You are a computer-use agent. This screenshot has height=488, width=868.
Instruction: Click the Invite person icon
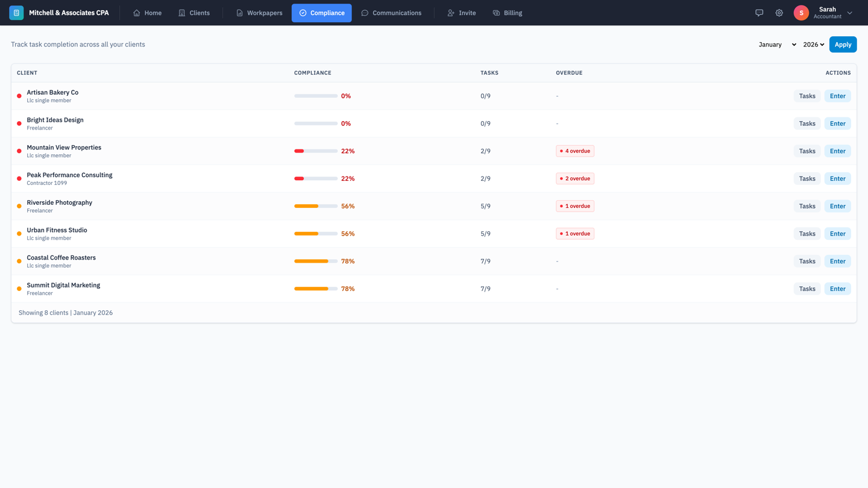450,13
